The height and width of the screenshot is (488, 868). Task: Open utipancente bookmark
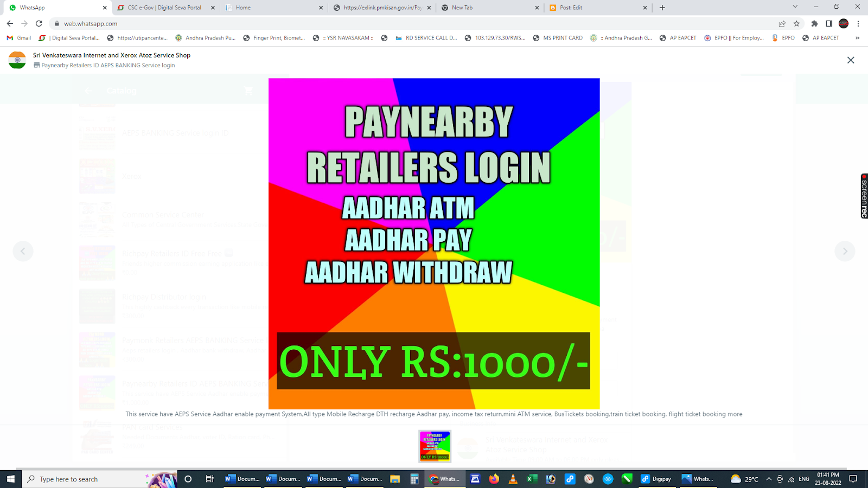coord(137,38)
